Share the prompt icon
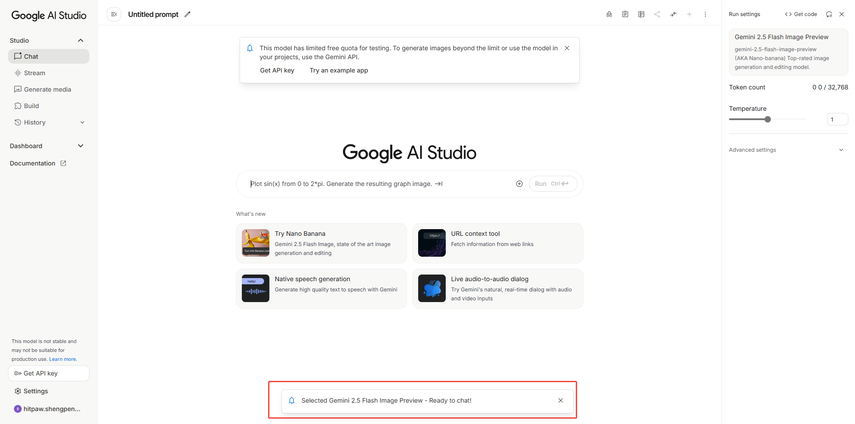Viewport: 855px width, 424px height. coord(657,15)
